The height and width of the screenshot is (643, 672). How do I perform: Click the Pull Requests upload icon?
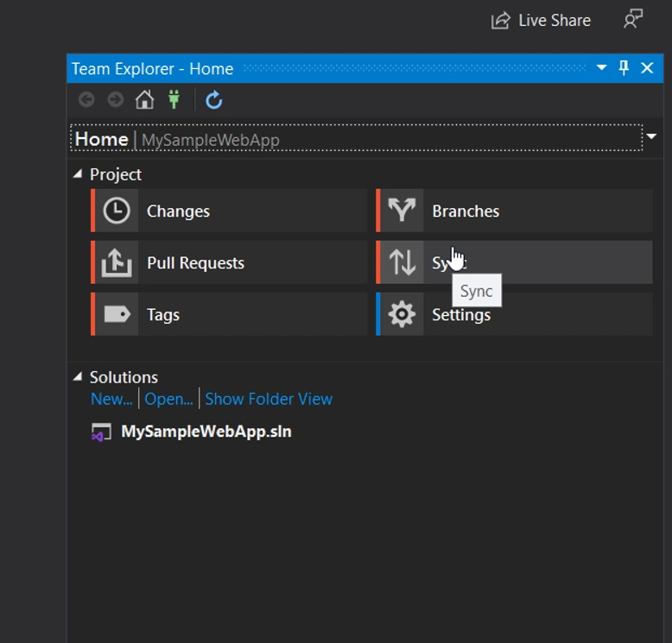pos(117,262)
